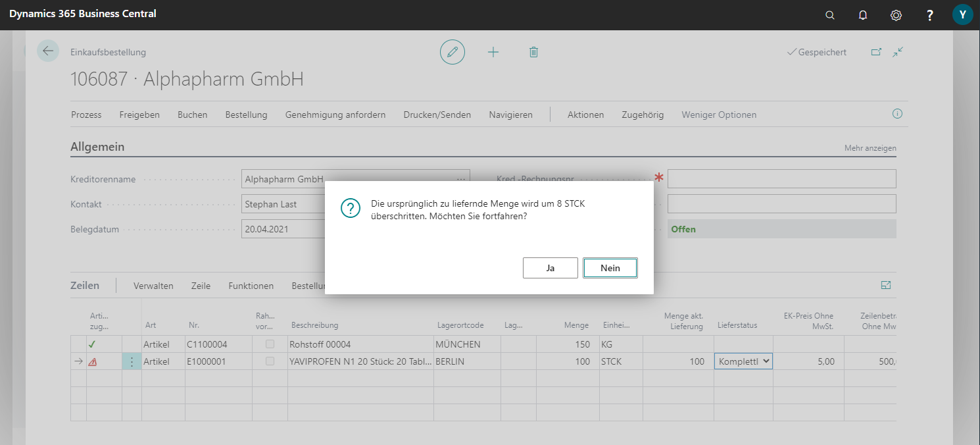The width and height of the screenshot is (980, 445).
Task: Select cell C1100004 in Nr. column
Action: click(218, 344)
